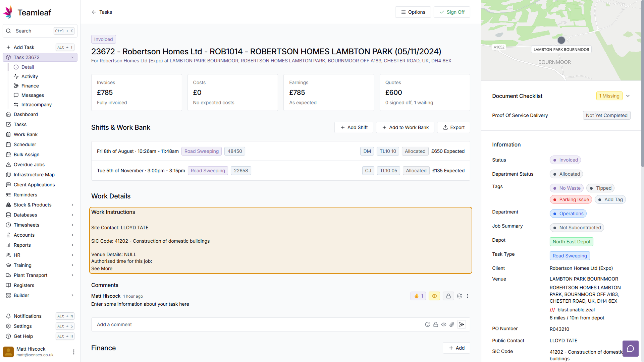Expand the HR menu

click(72, 255)
